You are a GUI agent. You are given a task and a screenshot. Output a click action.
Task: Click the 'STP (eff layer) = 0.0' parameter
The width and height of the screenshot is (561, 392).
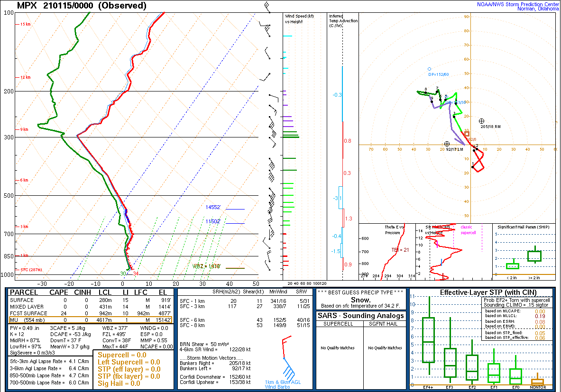[x=129, y=369]
